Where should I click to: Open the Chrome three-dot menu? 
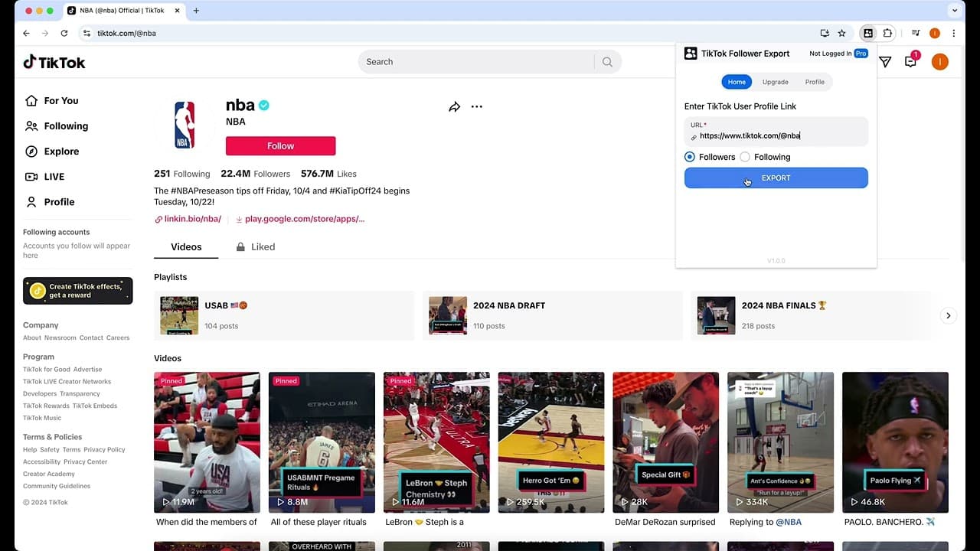[954, 34]
